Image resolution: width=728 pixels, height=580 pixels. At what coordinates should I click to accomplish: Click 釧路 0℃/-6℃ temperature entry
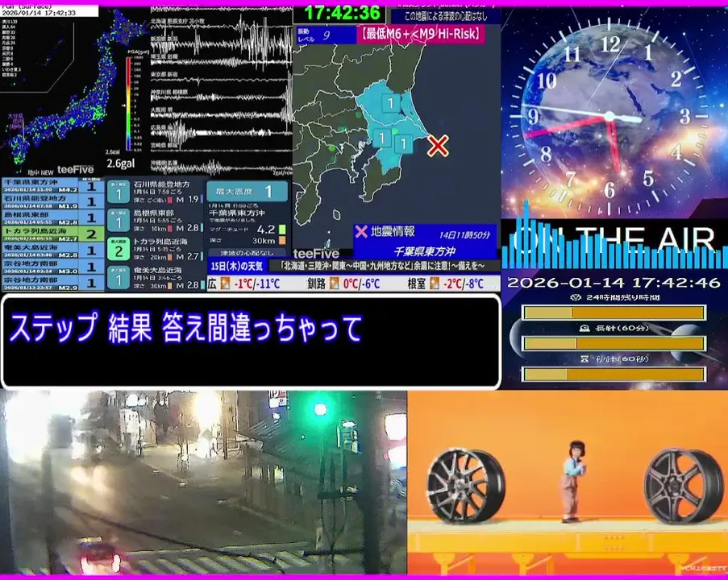(x=343, y=283)
